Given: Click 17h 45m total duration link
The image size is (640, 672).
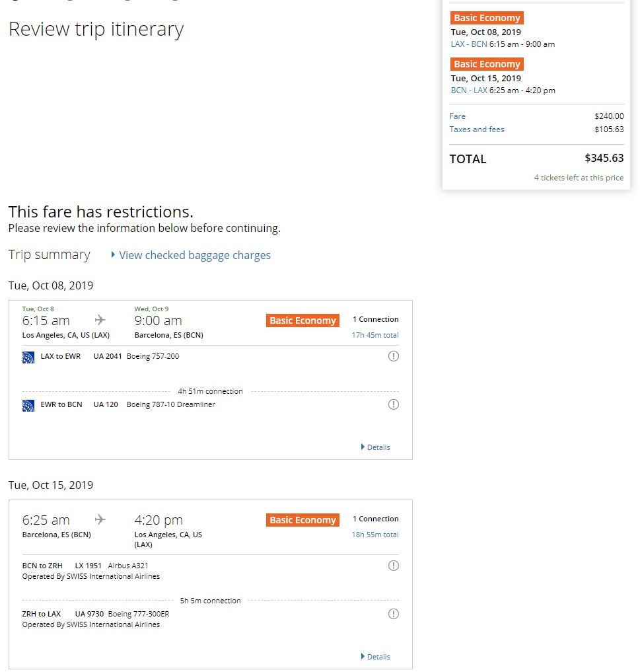Looking at the screenshot, I should tap(374, 335).
